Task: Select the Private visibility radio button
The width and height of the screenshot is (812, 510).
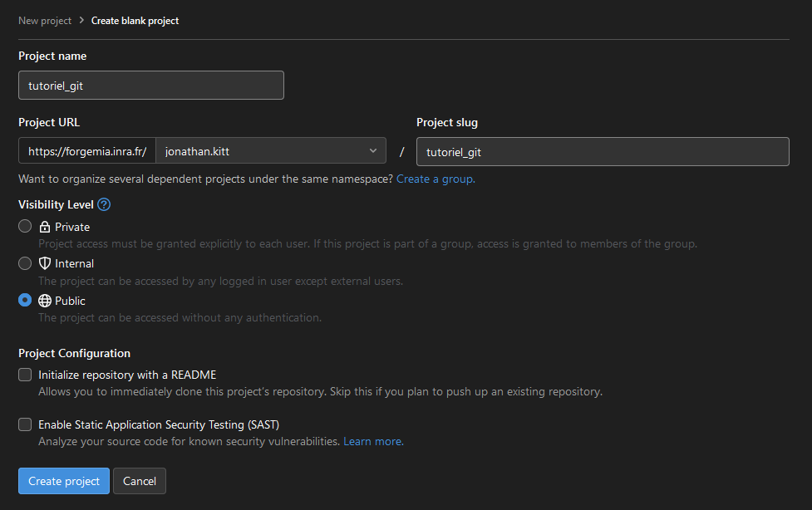Action: (x=25, y=227)
